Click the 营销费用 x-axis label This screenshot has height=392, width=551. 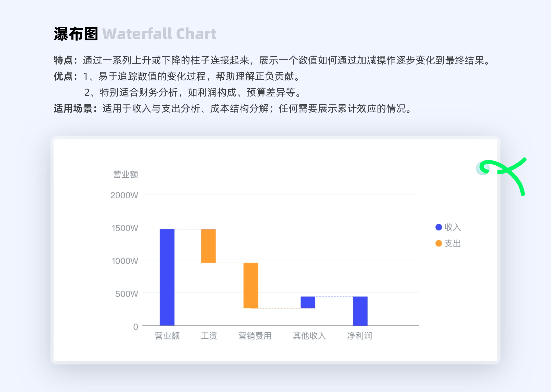pos(255,336)
